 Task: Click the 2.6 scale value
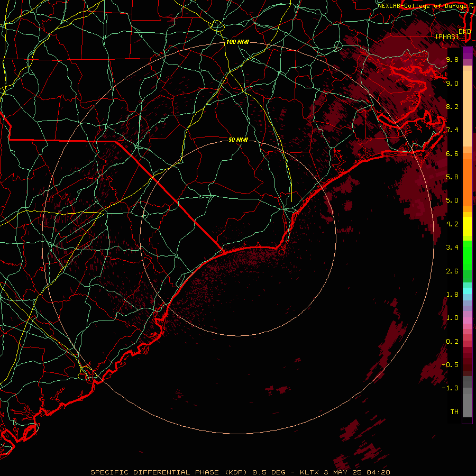click(x=452, y=271)
